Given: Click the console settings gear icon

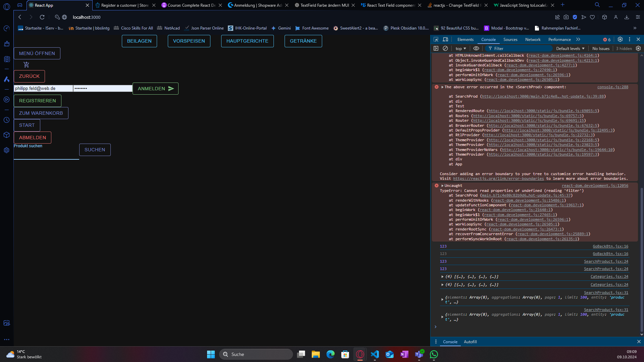Looking at the screenshot, I should pos(638,49).
